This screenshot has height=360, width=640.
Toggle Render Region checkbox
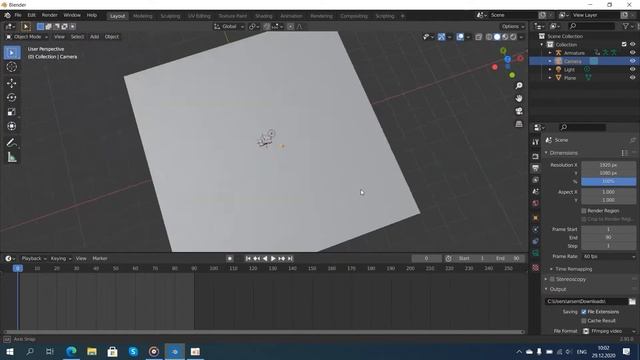pos(584,211)
